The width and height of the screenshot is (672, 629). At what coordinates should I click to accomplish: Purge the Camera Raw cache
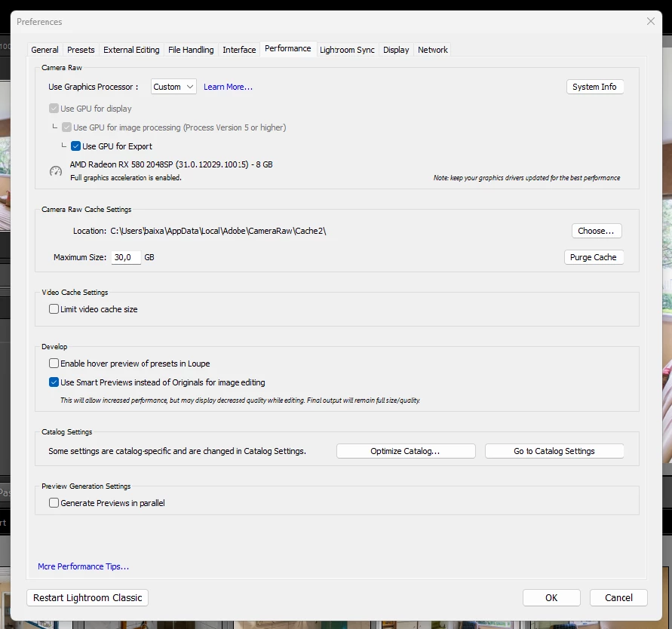(x=593, y=257)
